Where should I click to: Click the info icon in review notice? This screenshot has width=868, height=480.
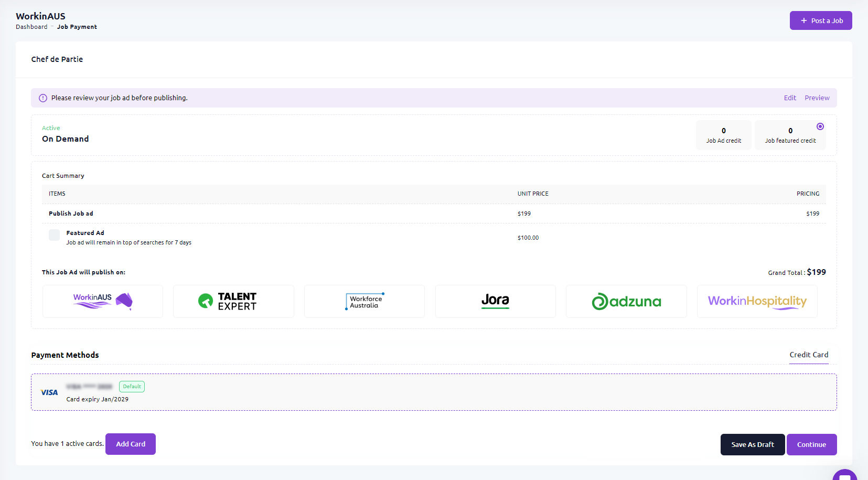coord(43,98)
